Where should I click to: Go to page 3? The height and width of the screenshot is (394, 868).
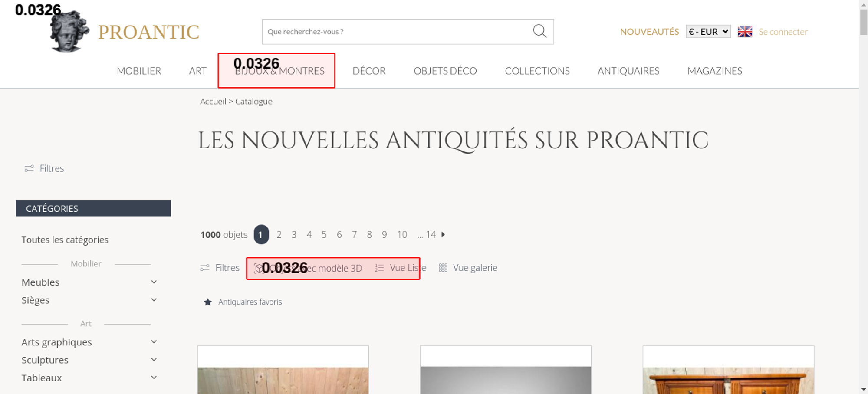click(x=294, y=235)
